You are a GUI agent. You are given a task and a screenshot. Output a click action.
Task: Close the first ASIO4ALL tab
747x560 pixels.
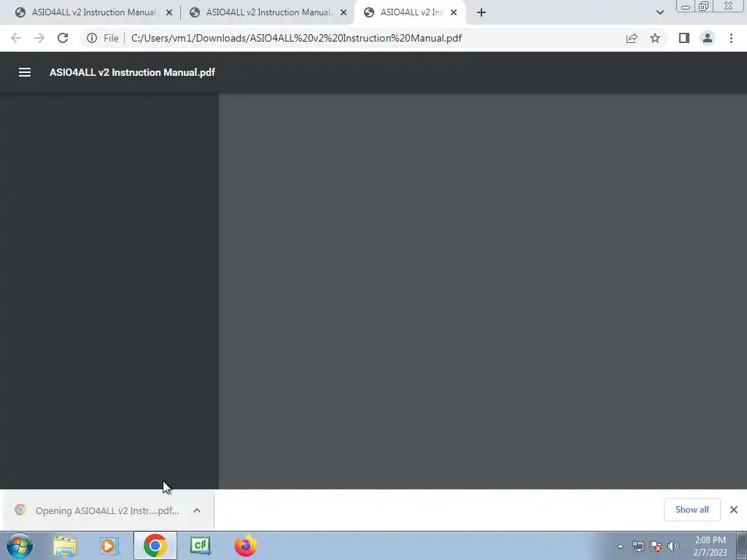pos(169,12)
